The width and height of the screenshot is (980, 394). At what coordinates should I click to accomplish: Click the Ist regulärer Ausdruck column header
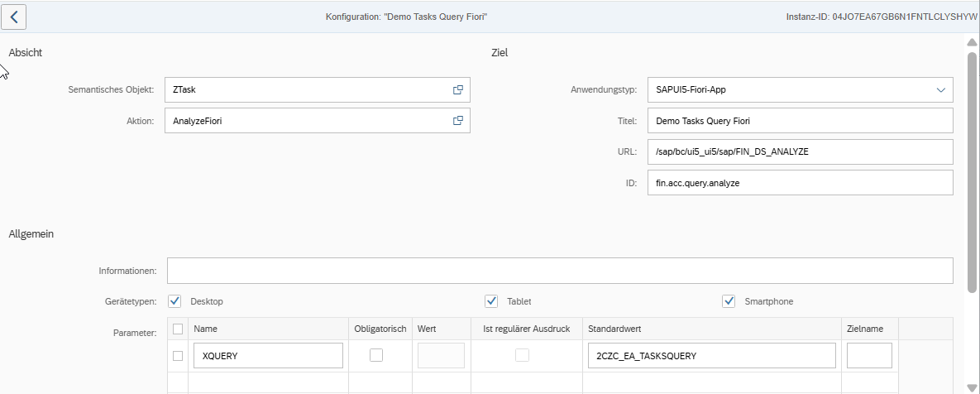pos(526,329)
